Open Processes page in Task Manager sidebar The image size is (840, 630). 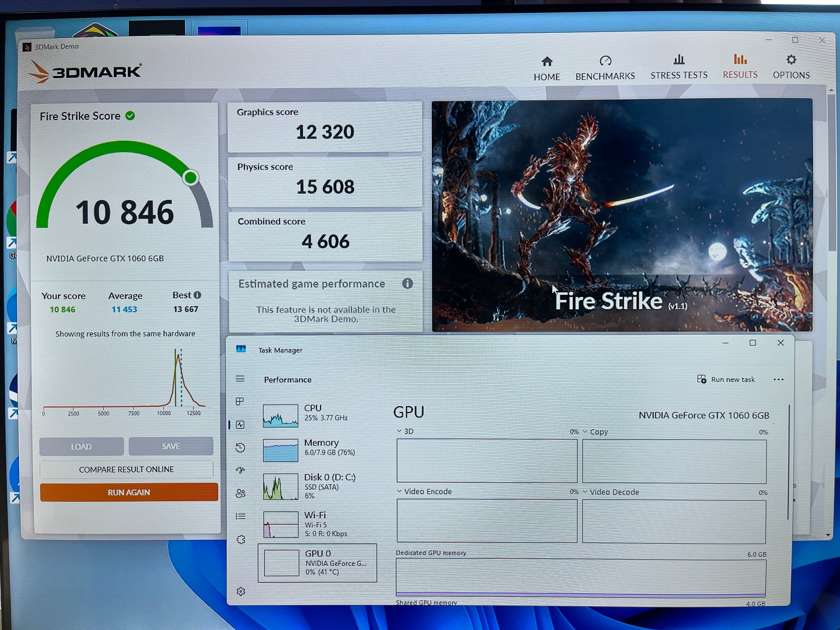tap(240, 401)
